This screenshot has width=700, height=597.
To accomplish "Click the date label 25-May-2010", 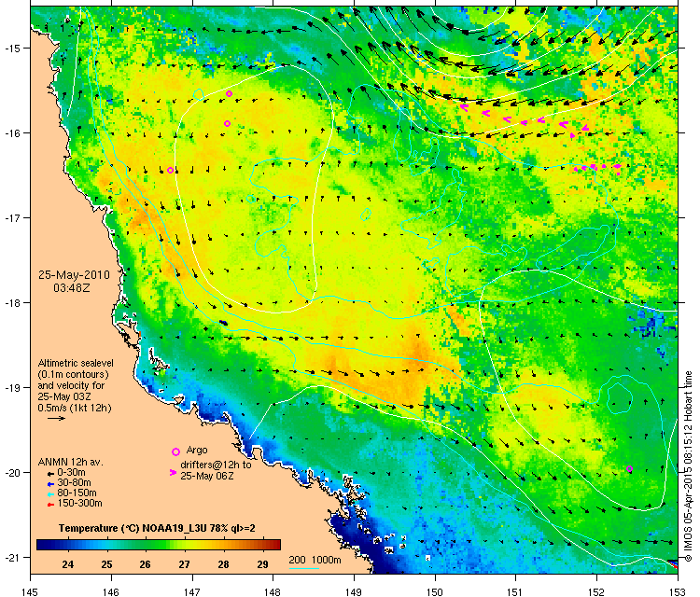I will coord(74,275).
